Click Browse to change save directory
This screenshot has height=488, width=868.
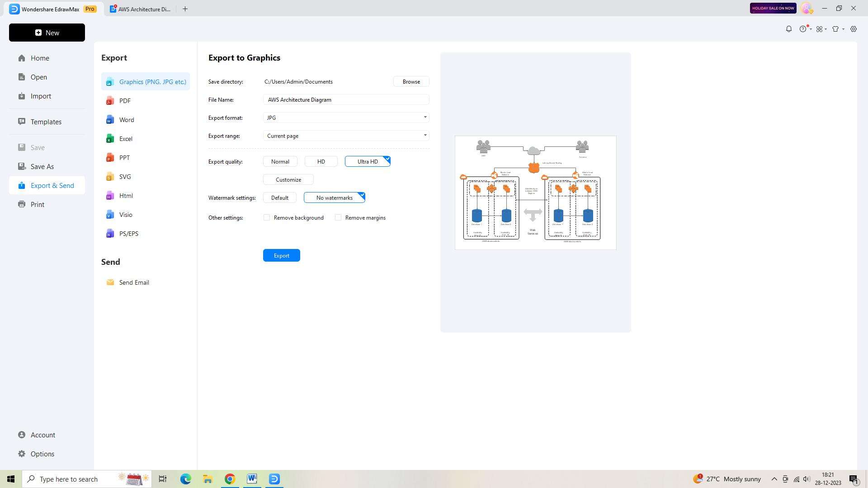(411, 82)
